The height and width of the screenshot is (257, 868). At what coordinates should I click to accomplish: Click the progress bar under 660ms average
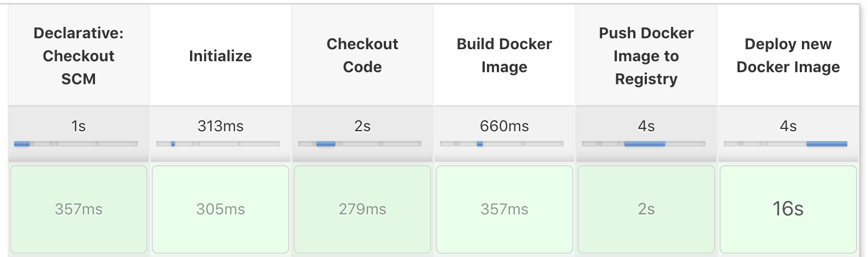tap(502, 144)
